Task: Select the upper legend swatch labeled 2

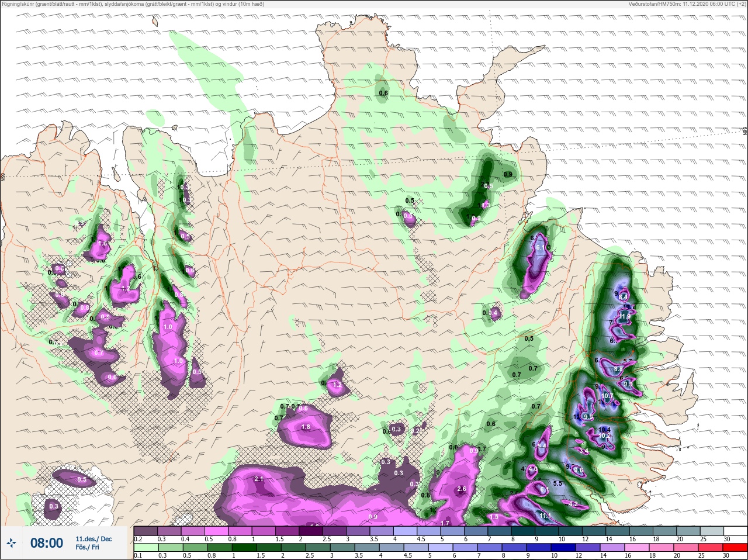Action: [x=310, y=530]
